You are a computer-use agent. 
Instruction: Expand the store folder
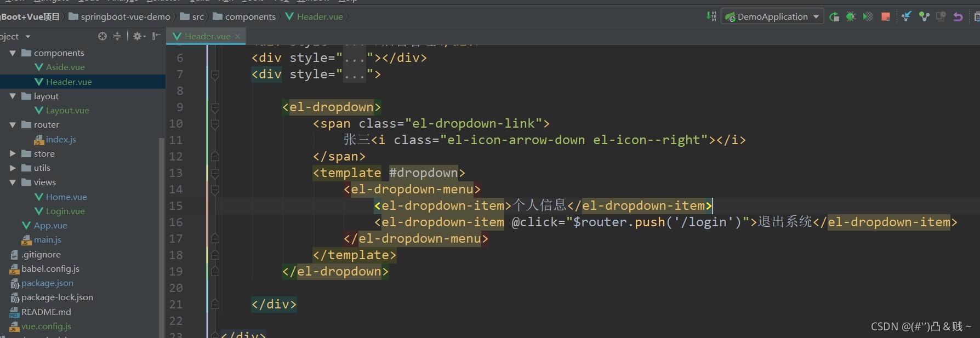tap(13, 153)
